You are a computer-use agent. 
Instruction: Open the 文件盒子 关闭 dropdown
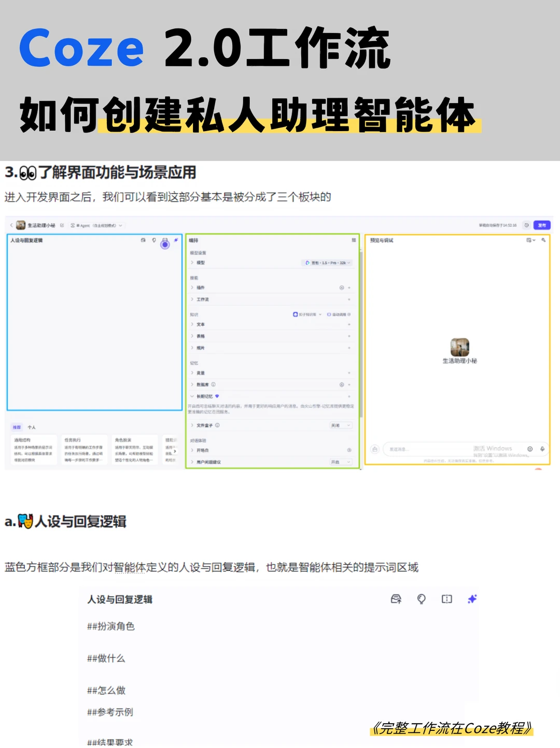[341, 426]
